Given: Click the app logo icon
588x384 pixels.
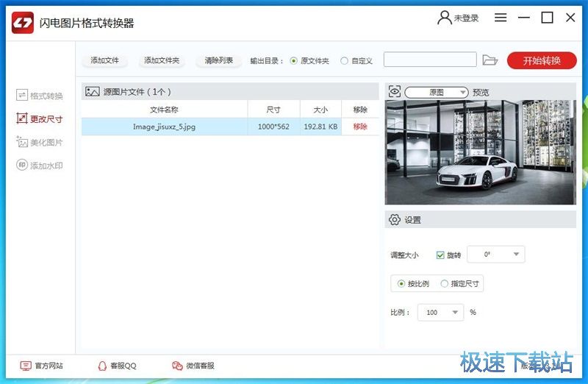Looking at the screenshot, I should 23,23.
